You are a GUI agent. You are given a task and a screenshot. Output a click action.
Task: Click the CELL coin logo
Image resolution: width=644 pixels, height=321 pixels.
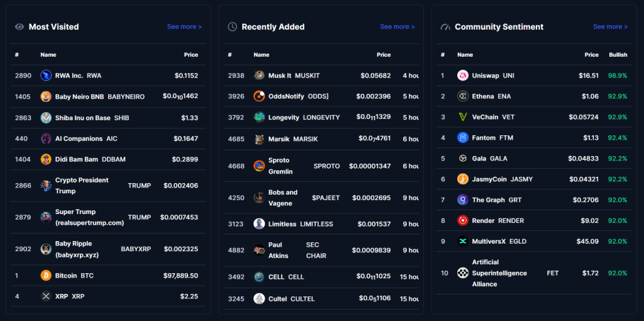click(259, 277)
